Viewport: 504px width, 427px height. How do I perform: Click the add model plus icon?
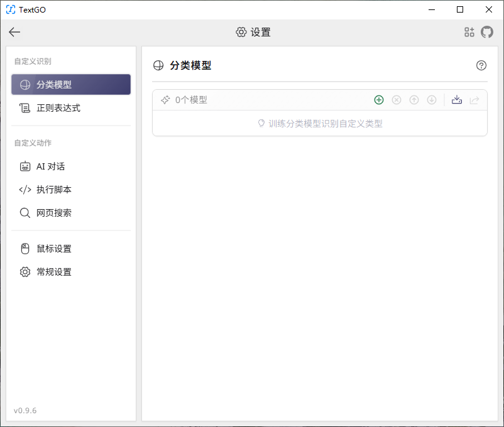[x=379, y=100]
